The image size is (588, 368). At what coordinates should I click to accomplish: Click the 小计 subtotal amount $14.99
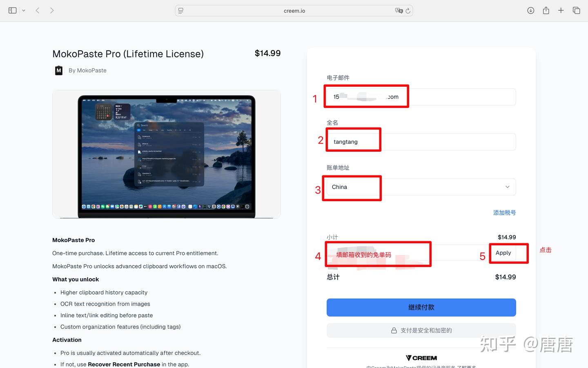click(x=507, y=237)
